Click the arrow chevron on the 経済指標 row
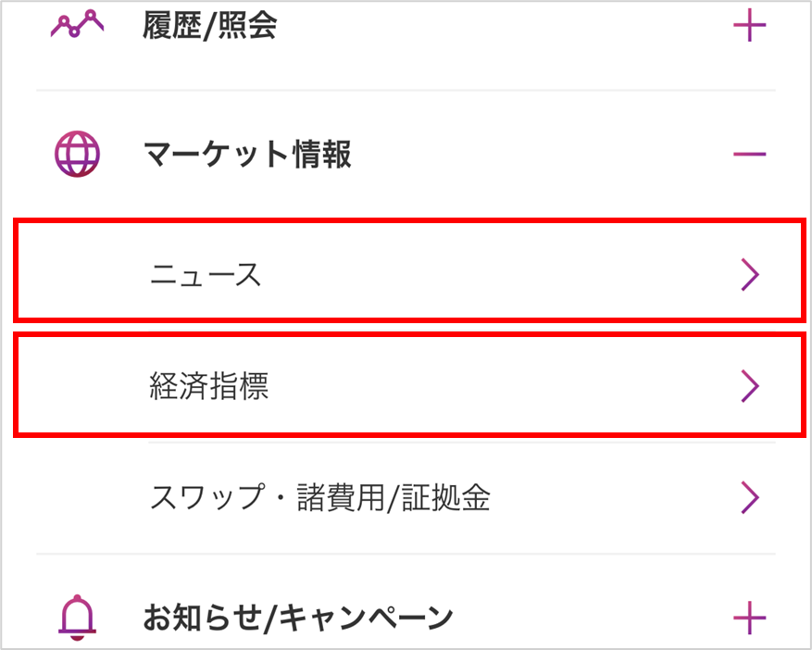 (x=750, y=387)
